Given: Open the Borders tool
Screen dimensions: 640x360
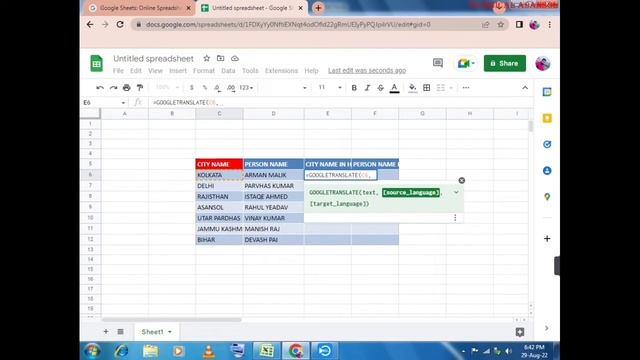Looking at the screenshot, I should (x=427, y=88).
